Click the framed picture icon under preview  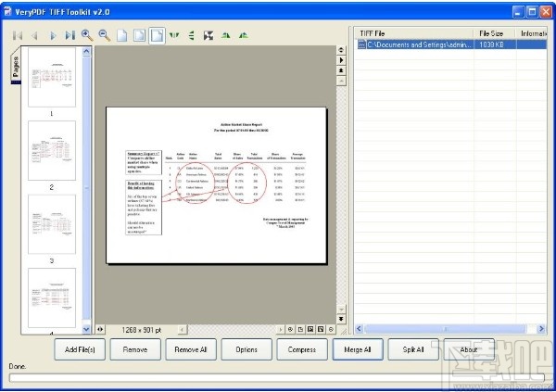click(310, 330)
